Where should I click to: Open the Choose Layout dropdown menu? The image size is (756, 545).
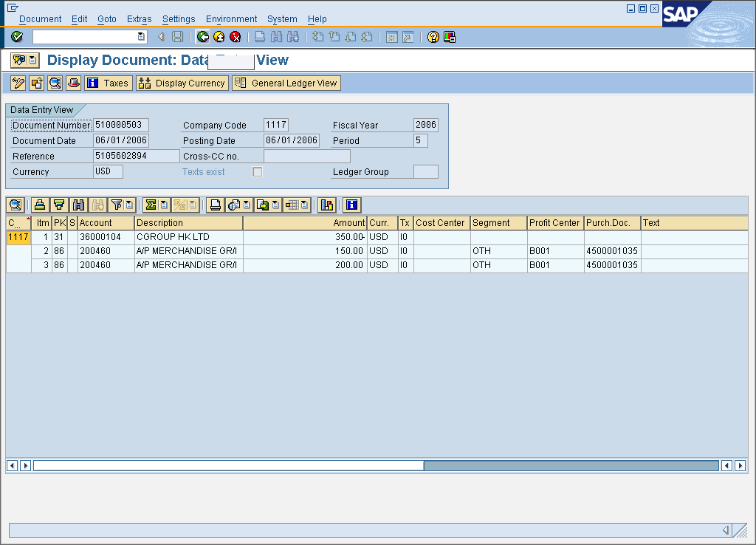coord(304,205)
